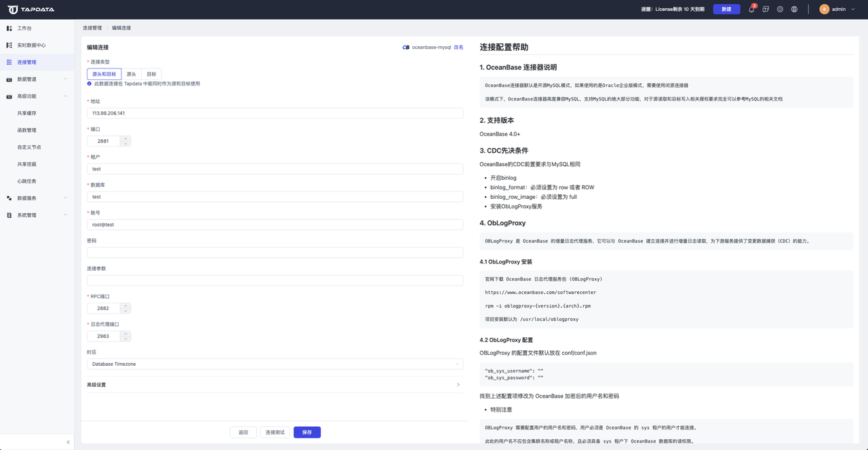Click the rpm -i oblogproxy command line
Viewport: 868px width, 450px height.
538,306
